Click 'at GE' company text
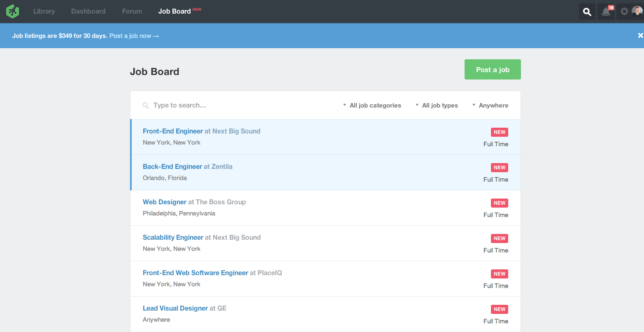The image size is (644, 332). click(x=218, y=308)
